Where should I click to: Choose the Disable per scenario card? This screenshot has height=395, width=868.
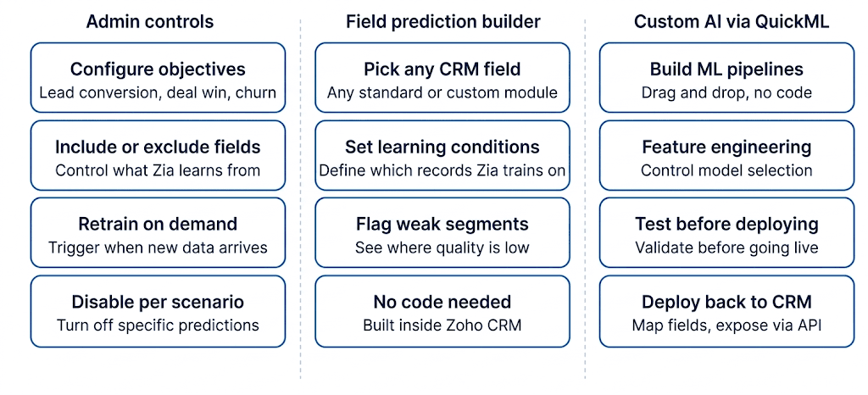tap(158, 312)
